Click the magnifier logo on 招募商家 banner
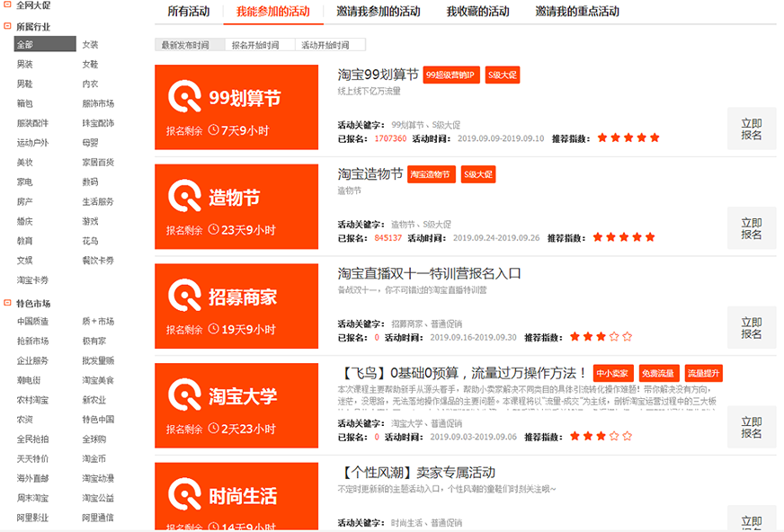Screen dimensions: 784x532 pos(184,296)
